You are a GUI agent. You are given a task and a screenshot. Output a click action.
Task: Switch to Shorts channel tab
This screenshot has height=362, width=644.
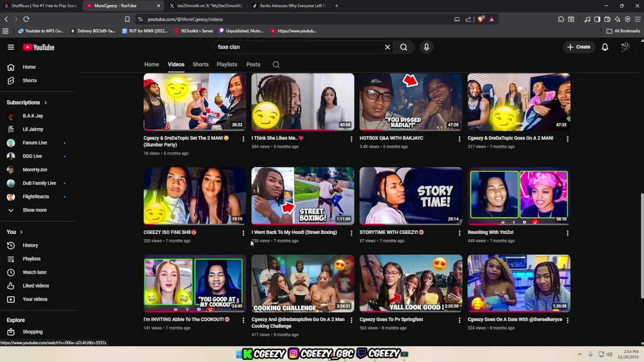click(x=200, y=64)
